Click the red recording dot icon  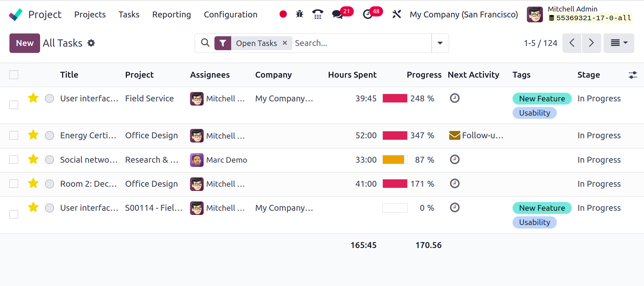click(x=283, y=14)
